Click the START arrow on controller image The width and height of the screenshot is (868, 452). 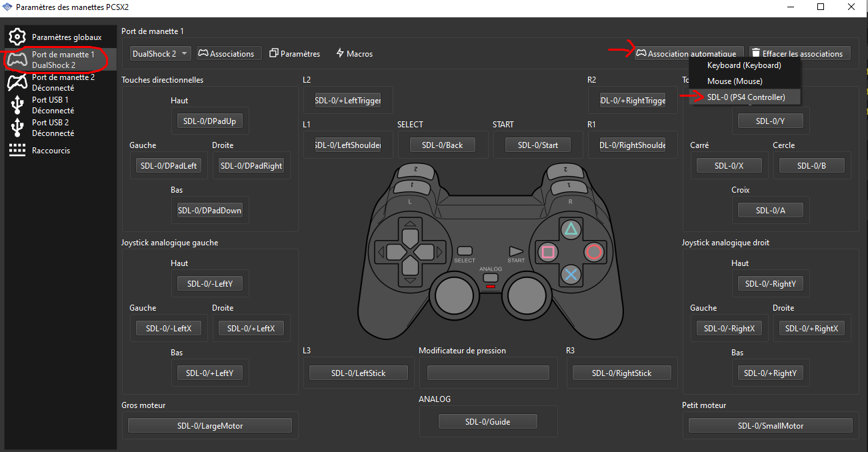pyautogui.click(x=516, y=251)
